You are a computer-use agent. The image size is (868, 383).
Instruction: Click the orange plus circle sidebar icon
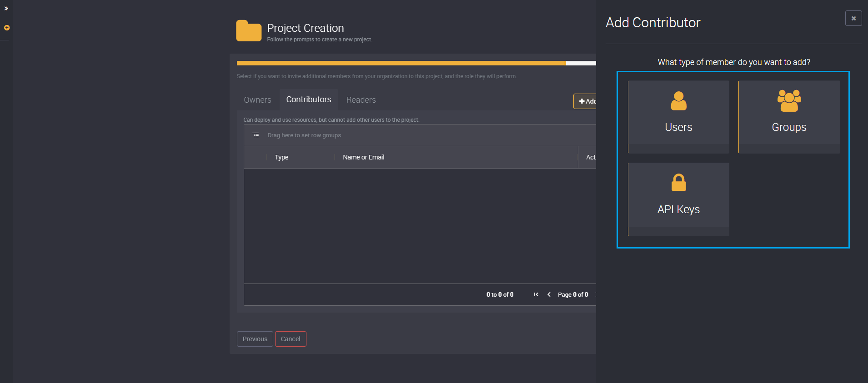pyautogui.click(x=7, y=28)
